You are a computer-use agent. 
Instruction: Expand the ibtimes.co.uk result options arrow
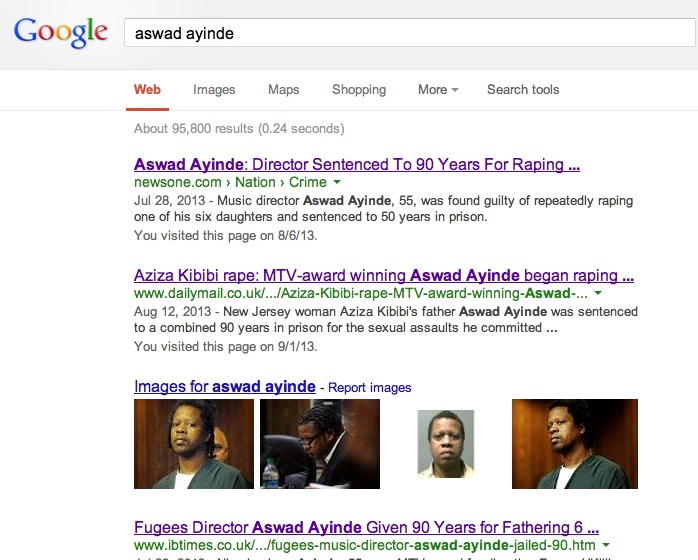click(606, 545)
